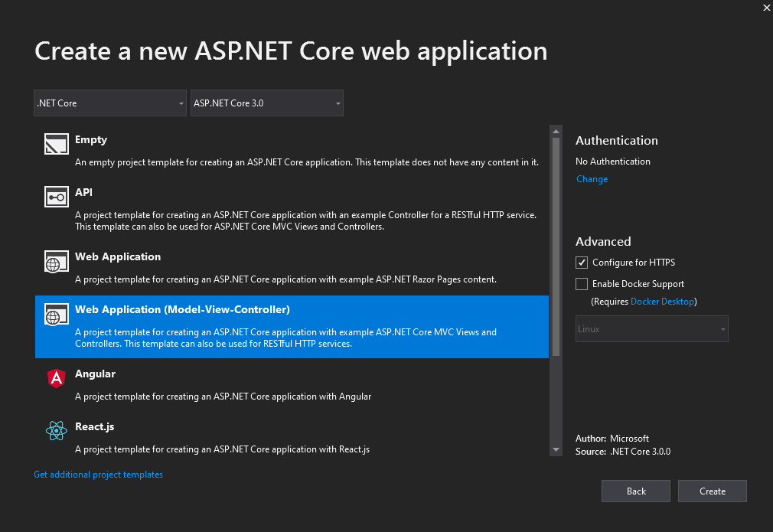773x532 pixels.
Task: Click the scrollbar down arrow
Action: [556, 449]
